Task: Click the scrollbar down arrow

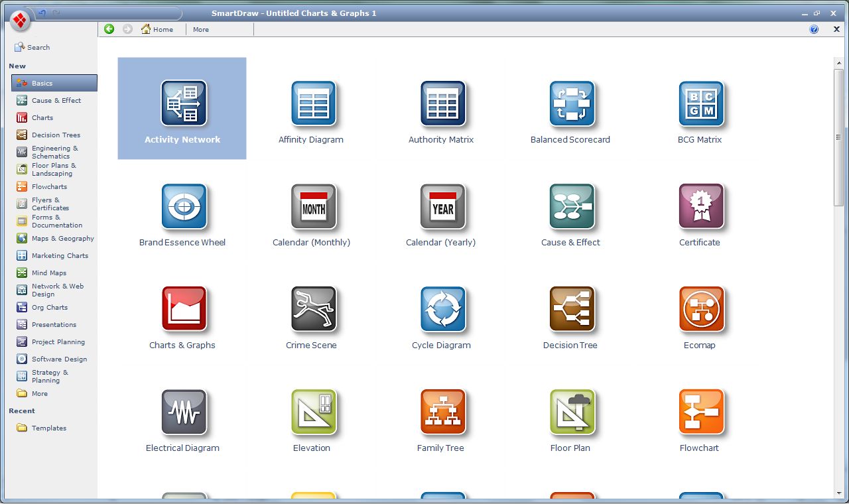Action: coord(838,493)
